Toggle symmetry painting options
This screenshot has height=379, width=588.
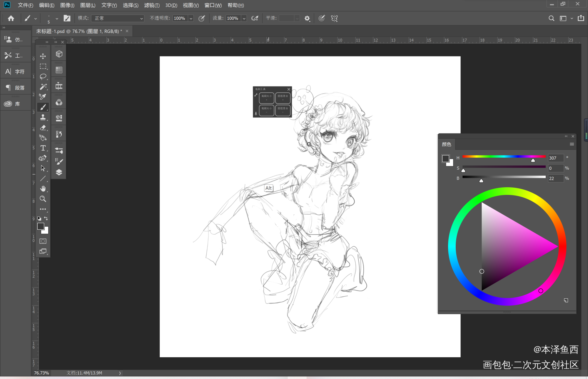(x=334, y=18)
